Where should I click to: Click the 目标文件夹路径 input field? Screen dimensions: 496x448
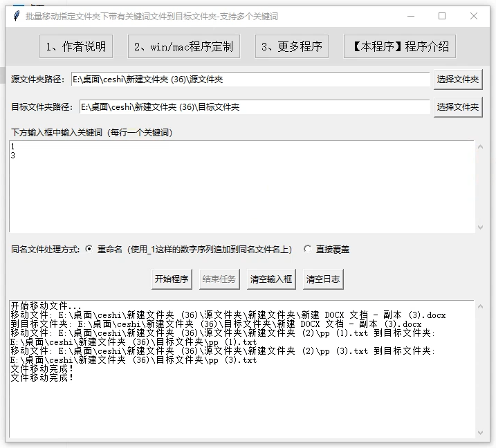(x=255, y=107)
